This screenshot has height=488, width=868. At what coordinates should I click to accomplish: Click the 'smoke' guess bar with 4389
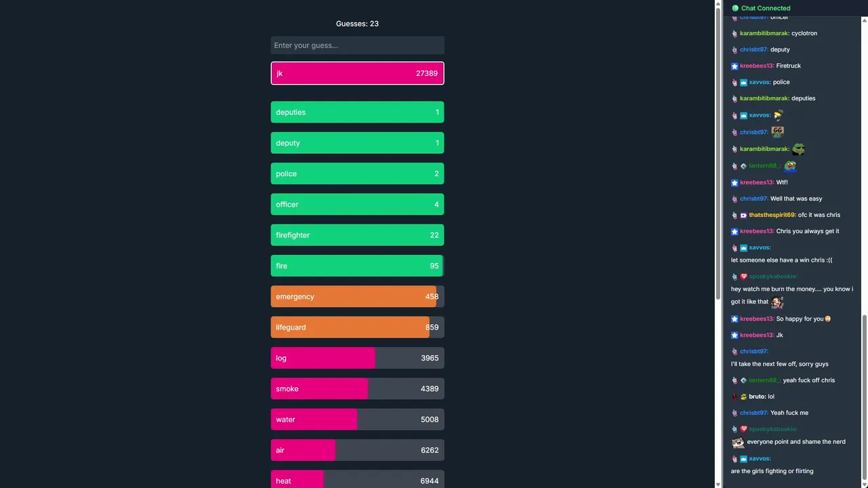click(357, 389)
